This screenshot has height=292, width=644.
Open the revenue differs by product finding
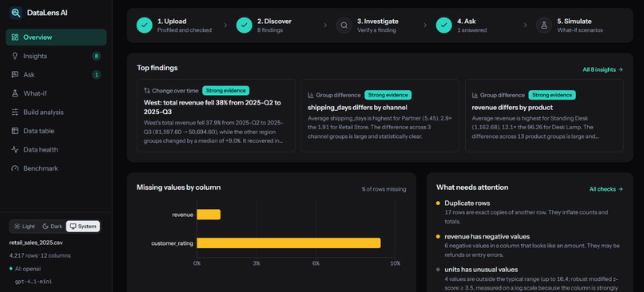pos(544,116)
